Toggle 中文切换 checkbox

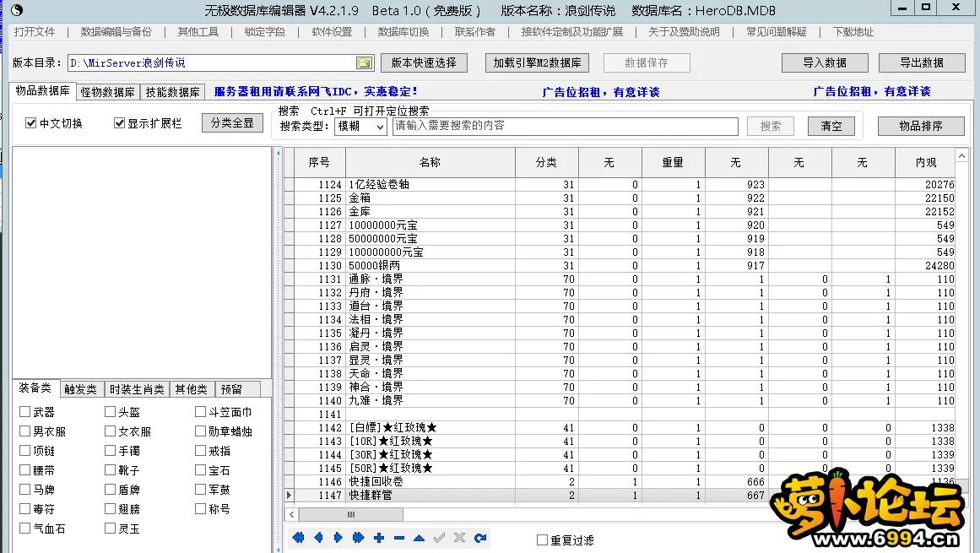(x=30, y=123)
